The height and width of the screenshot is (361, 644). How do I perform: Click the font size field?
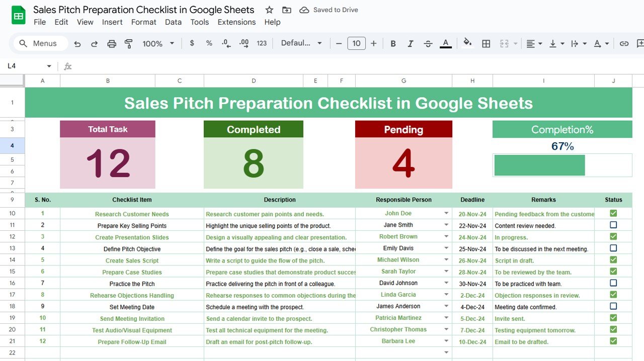(356, 44)
